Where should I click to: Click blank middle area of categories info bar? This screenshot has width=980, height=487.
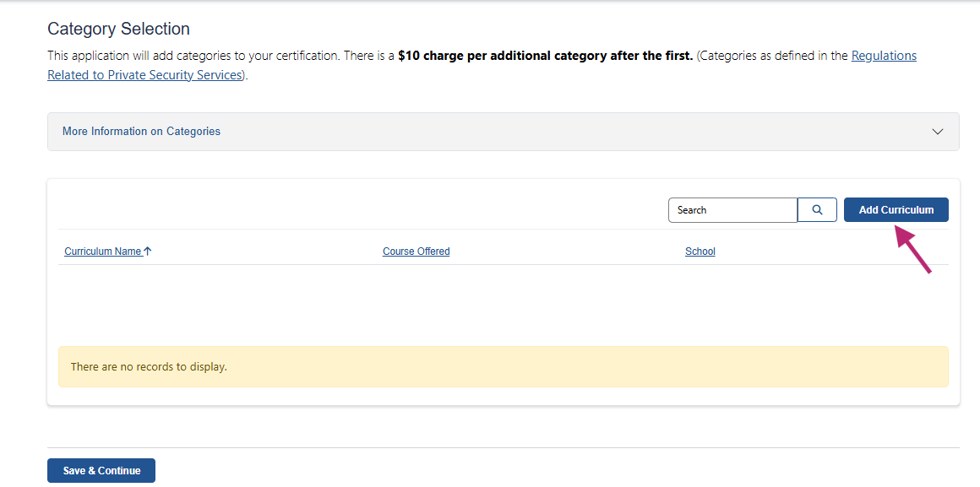[x=549, y=132]
